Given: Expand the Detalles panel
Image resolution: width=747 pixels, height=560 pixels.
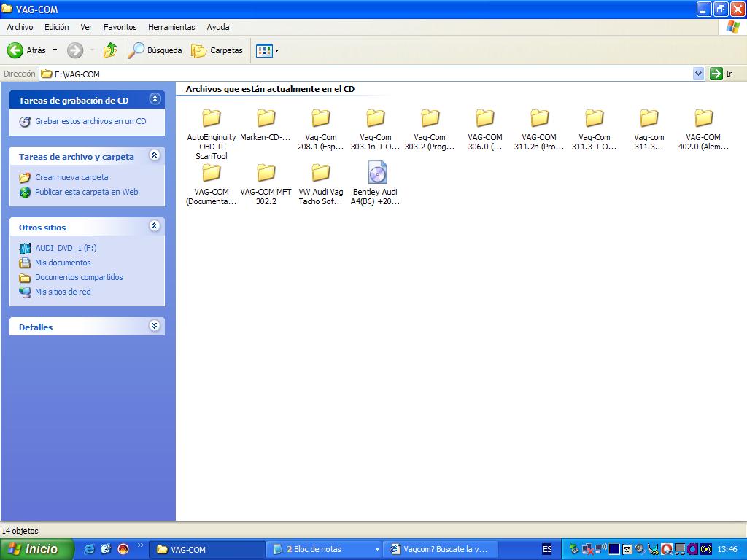Looking at the screenshot, I should [x=155, y=326].
